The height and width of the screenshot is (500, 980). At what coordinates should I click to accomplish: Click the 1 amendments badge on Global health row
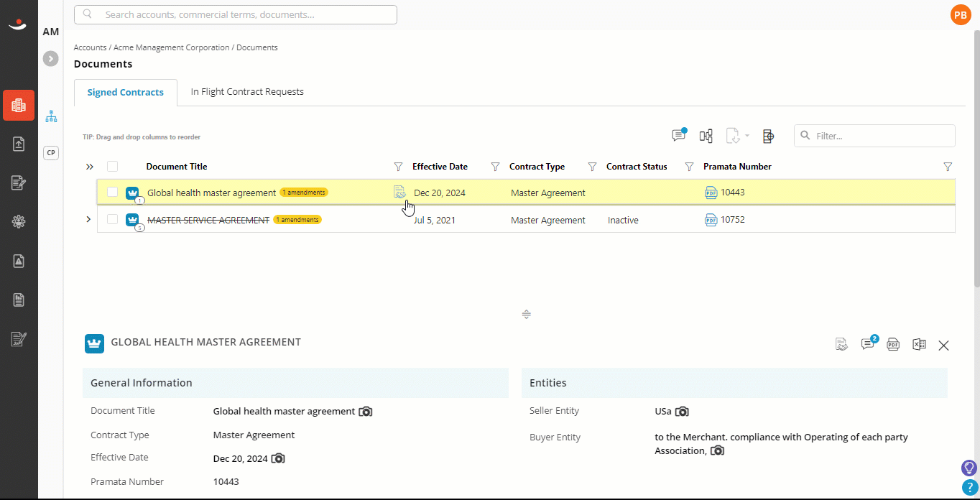(x=304, y=193)
